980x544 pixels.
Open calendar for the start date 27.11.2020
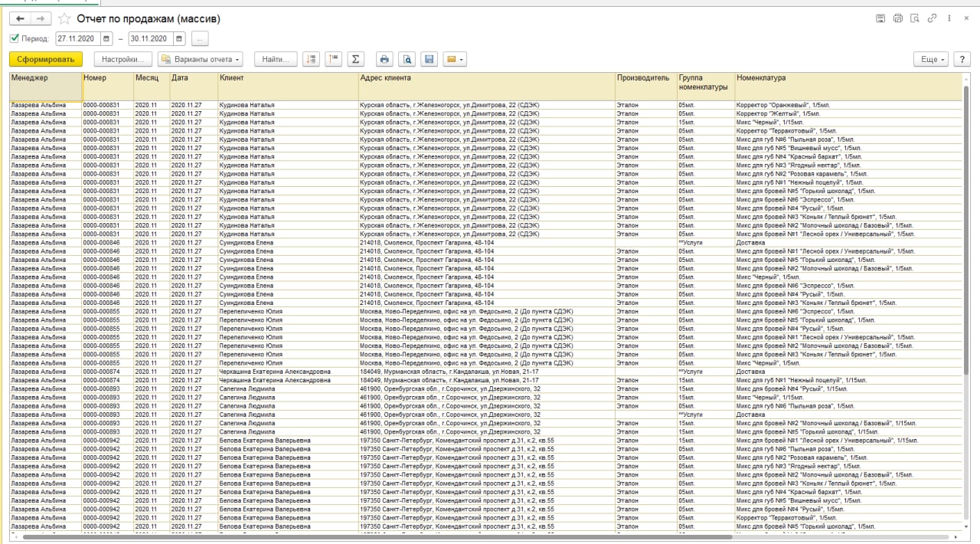106,38
